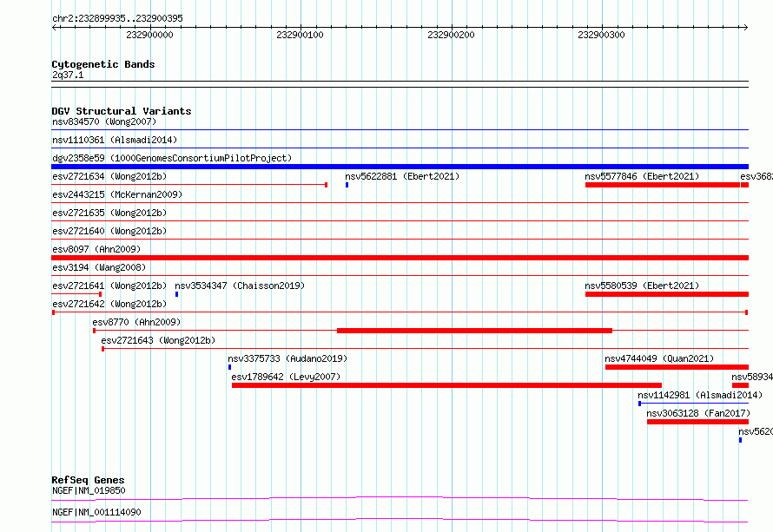Click the esv8770 (Ahn2009) label
The height and width of the screenshot is (532, 773).
136,322
